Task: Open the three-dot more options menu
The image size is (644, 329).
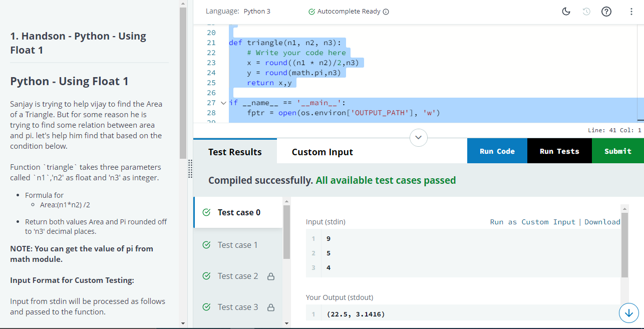Action: (631, 12)
